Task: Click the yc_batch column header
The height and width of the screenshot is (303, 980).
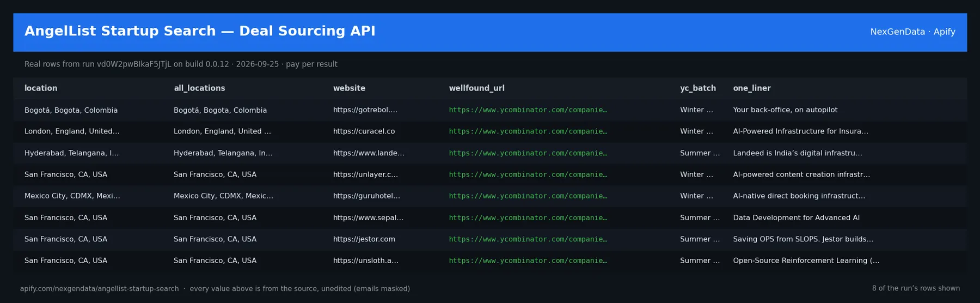Action: pos(698,88)
